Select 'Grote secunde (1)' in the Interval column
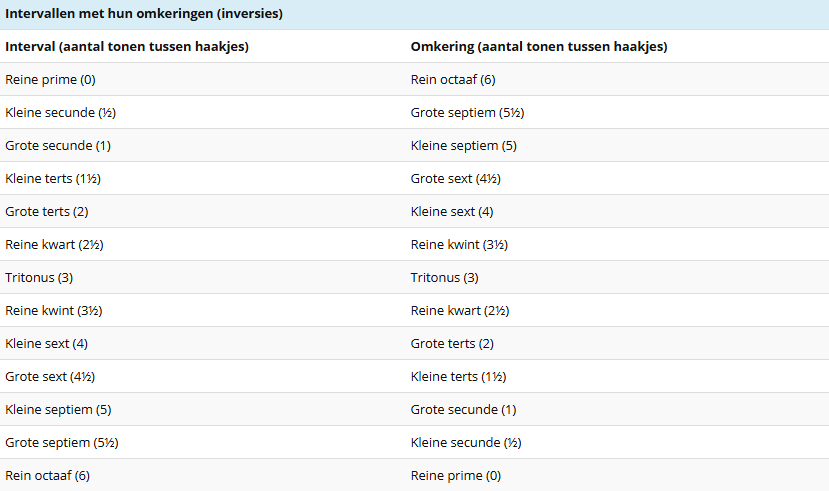This screenshot has height=491, width=829. 58,146
